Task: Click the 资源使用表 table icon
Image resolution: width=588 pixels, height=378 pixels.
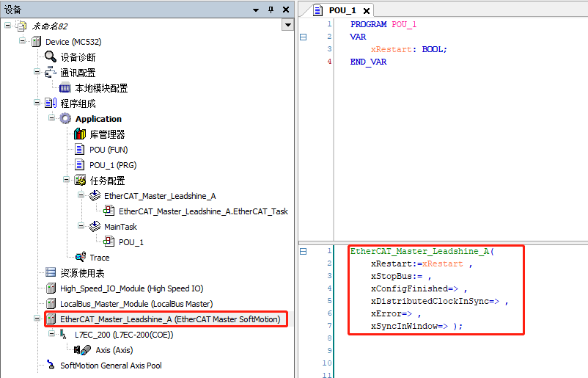Action: click(x=51, y=272)
